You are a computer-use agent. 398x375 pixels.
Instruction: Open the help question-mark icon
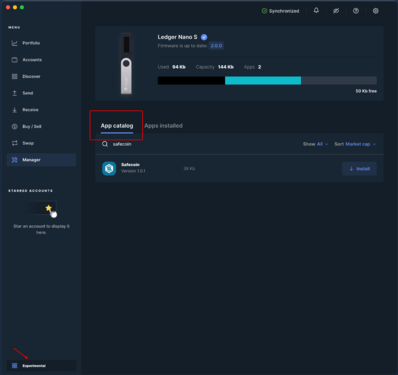click(x=356, y=11)
